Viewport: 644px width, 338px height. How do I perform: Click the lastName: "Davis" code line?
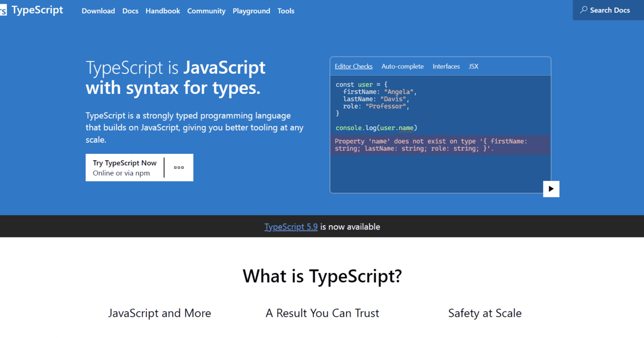[x=376, y=99]
